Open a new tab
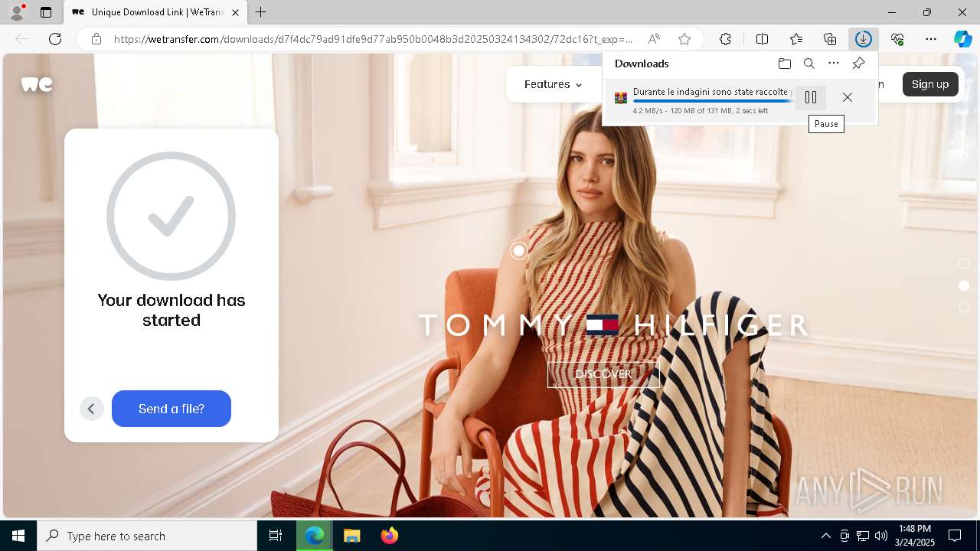Screen dimensions: 980x551 point(261,12)
